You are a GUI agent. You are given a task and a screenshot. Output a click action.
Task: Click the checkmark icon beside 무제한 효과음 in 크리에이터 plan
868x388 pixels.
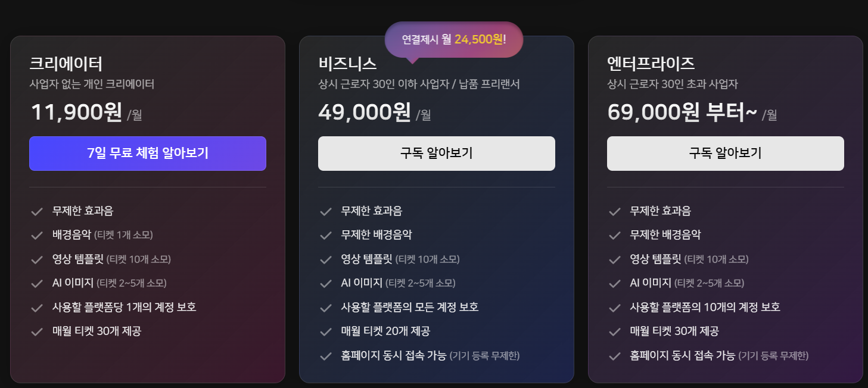coord(38,211)
